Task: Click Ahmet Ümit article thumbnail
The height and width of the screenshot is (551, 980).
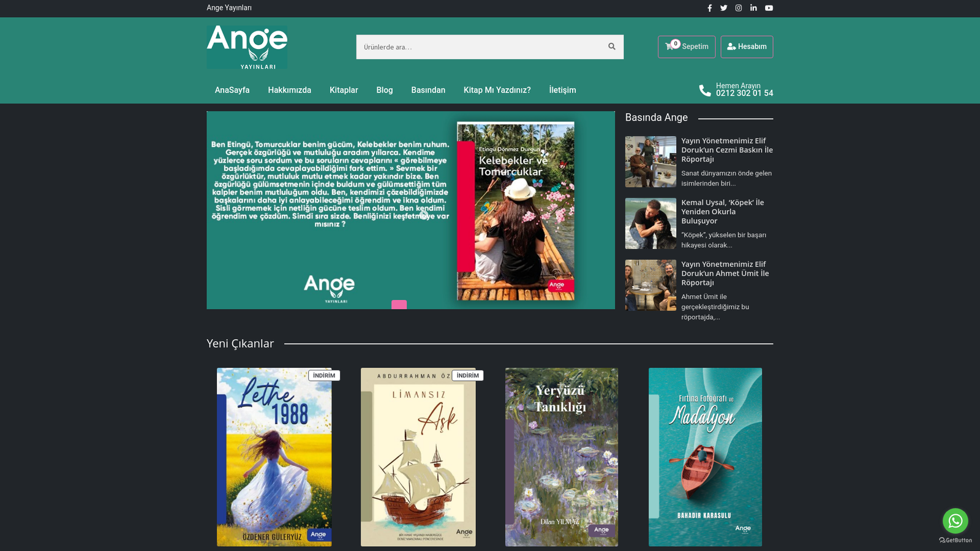Action: click(650, 285)
